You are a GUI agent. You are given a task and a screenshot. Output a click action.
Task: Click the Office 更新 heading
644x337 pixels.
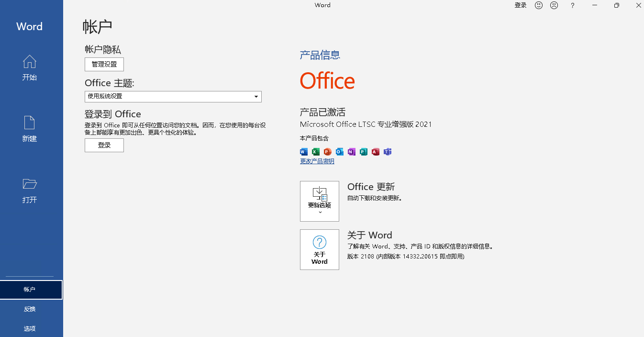coord(371,187)
